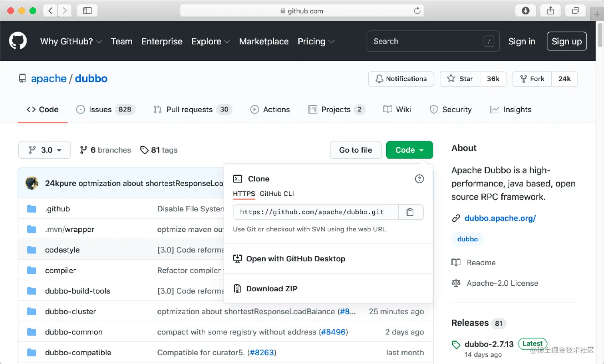Switch to the Issues tab

(x=105, y=109)
